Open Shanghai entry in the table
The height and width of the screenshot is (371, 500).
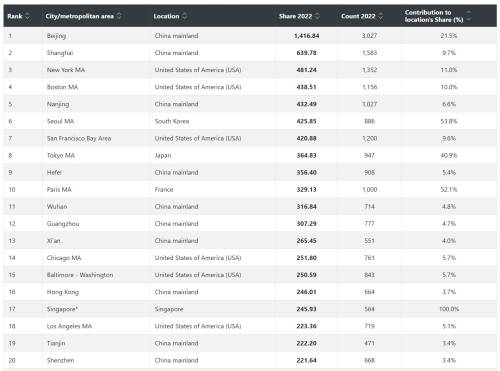(60, 53)
